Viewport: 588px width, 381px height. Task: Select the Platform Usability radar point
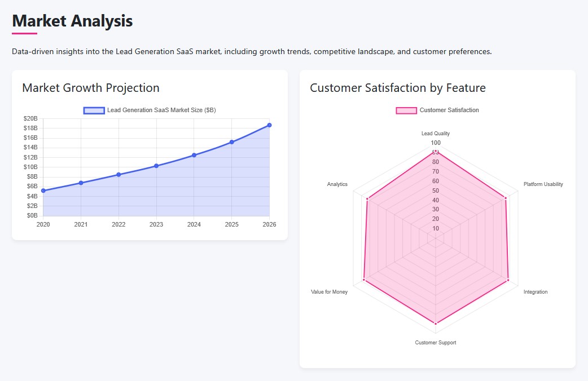[506, 198]
